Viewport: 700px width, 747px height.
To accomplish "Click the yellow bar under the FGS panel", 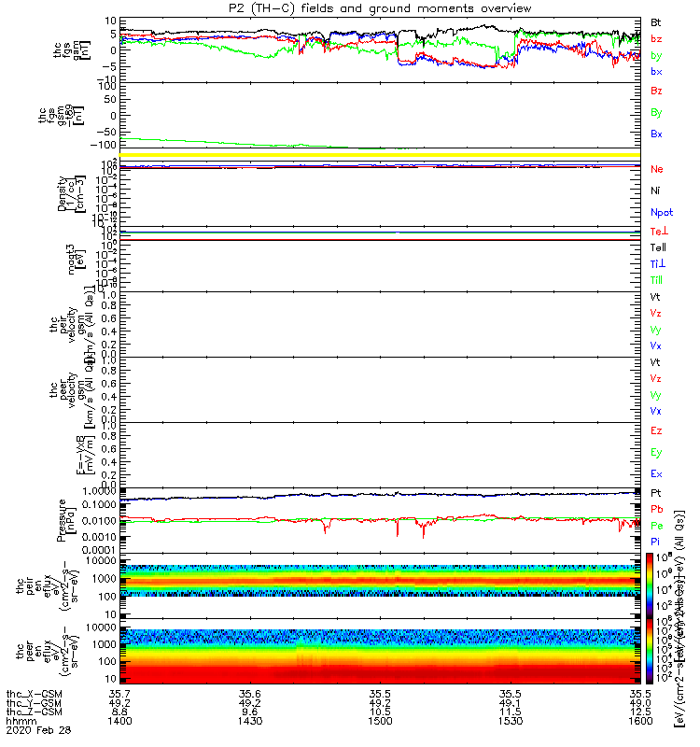I will click(x=380, y=155).
